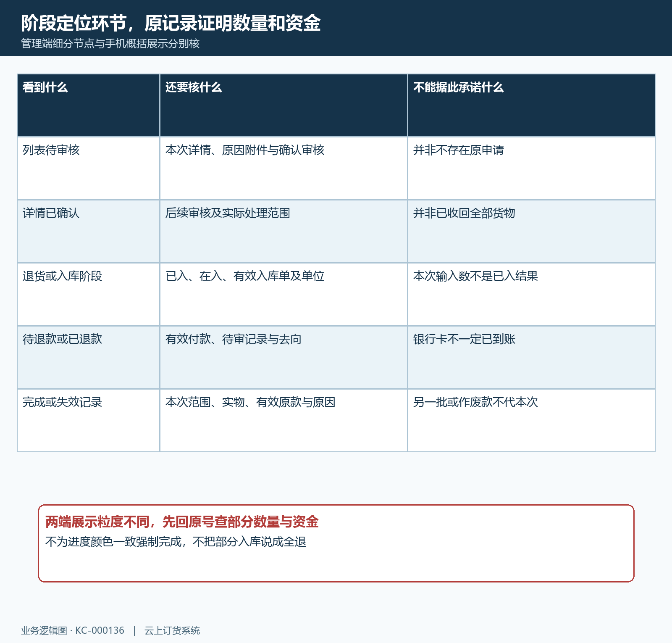Select subtitle 管理端细分节点与手机概括展示分别核

click(x=110, y=44)
